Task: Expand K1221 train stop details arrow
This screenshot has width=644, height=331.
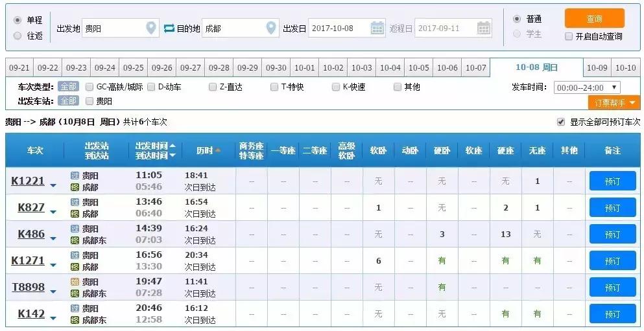Action: tap(53, 185)
